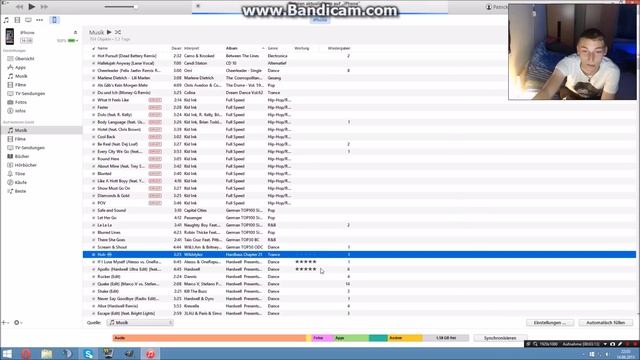Select the Beste playlist on the device

tap(20, 191)
